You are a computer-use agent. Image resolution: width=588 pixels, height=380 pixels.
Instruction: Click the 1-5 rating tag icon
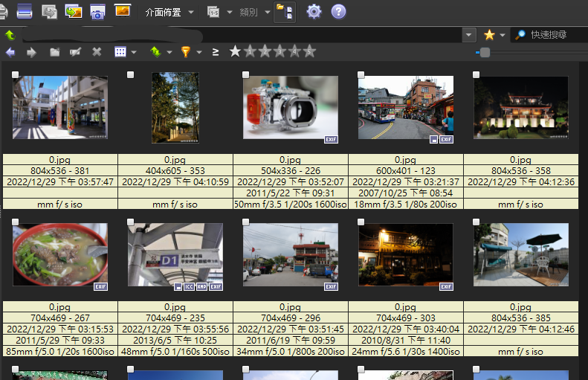[x=213, y=12]
